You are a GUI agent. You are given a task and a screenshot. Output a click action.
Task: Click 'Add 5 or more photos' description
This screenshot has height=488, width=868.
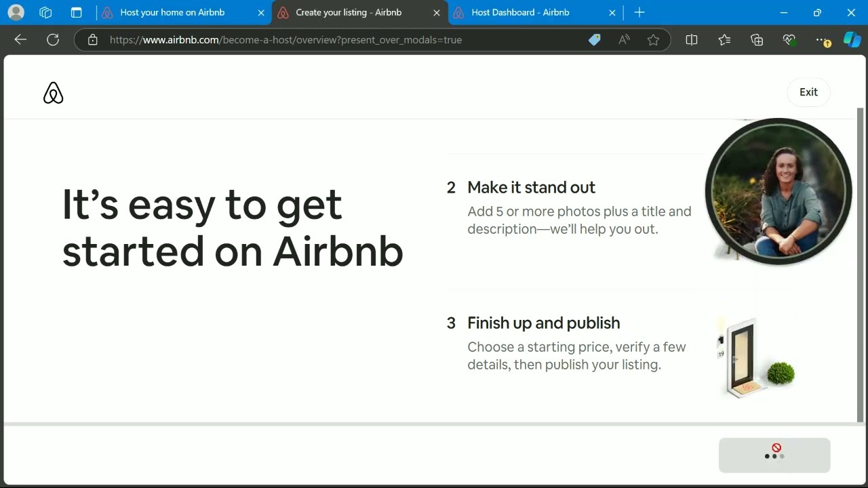pyautogui.click(x=579, y=220)
